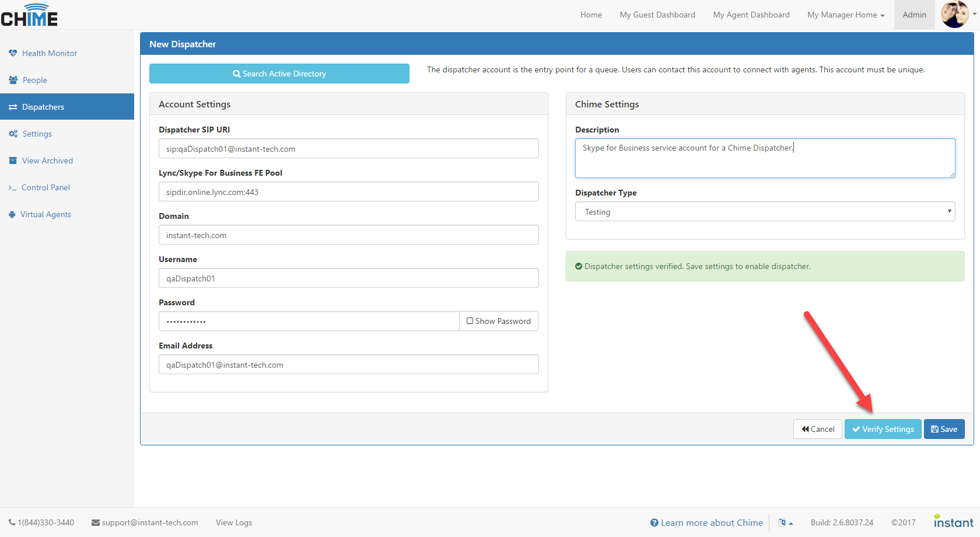Expand the My Manager Home menu
Image resolution: width=980 pixels, height=537 pixels.
[846, 15]
